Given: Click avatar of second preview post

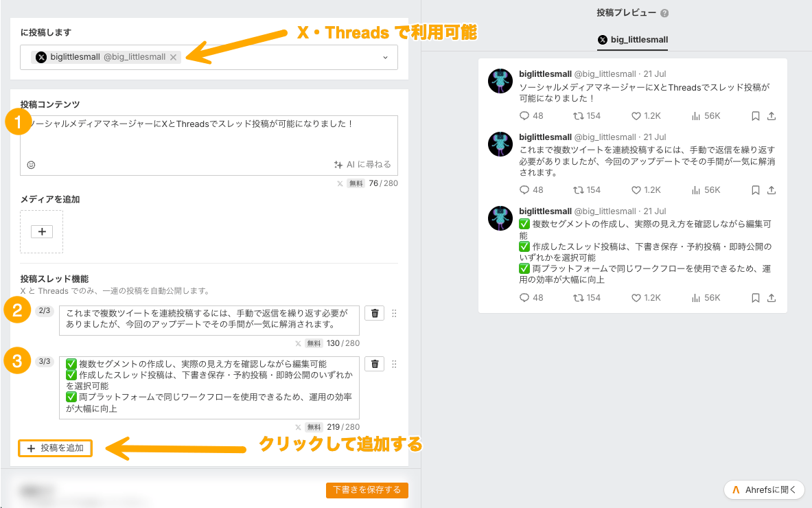Looking at the screenshot, I should pos(500,144).
